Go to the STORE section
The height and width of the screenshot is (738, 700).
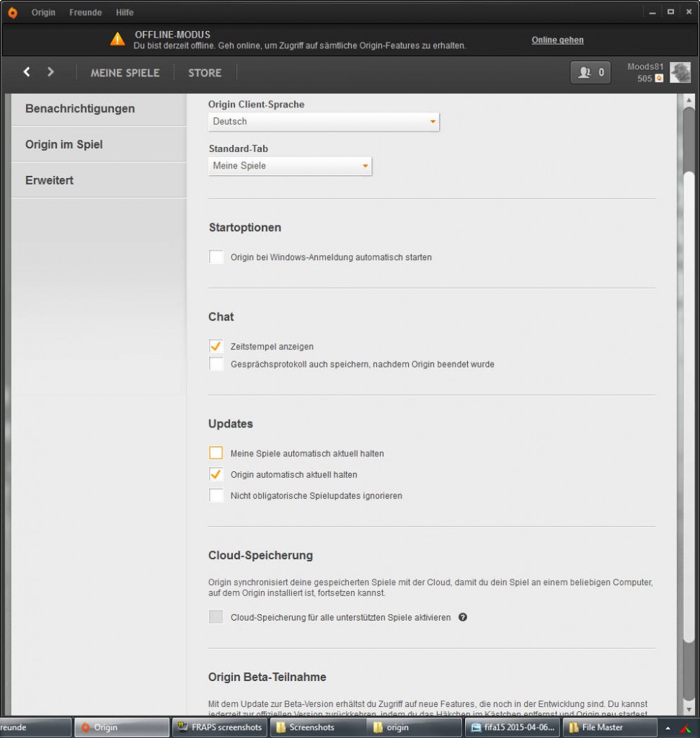click(205, 73)
